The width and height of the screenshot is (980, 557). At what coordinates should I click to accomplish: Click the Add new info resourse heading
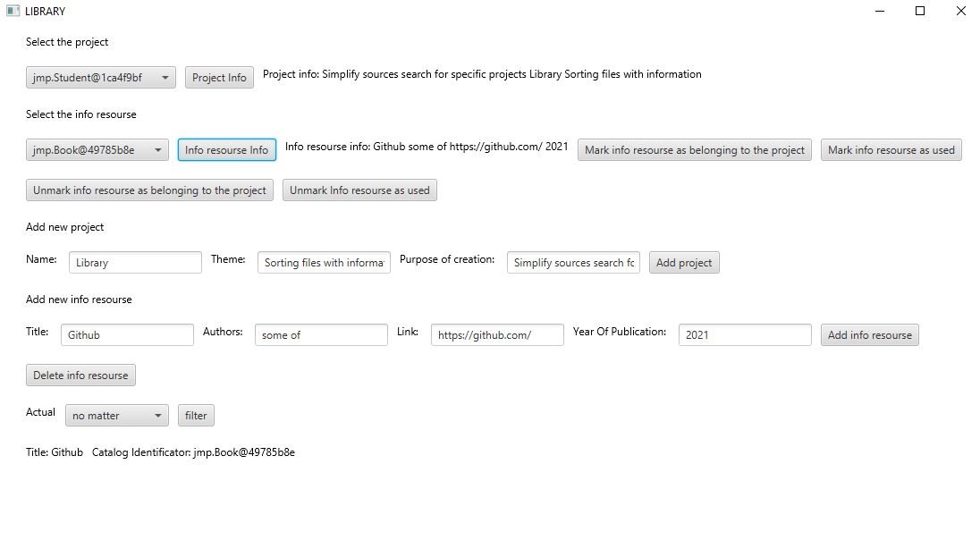point(79,300)
